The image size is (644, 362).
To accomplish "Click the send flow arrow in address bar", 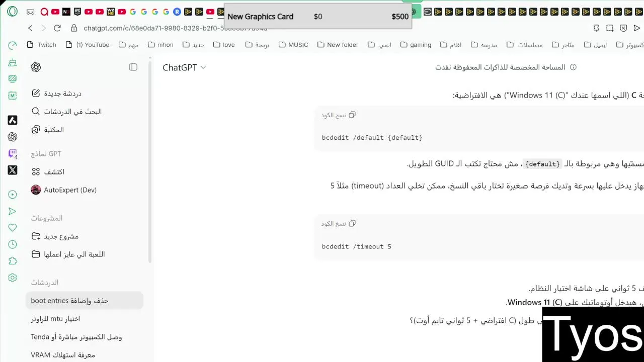I will [637, 28].
